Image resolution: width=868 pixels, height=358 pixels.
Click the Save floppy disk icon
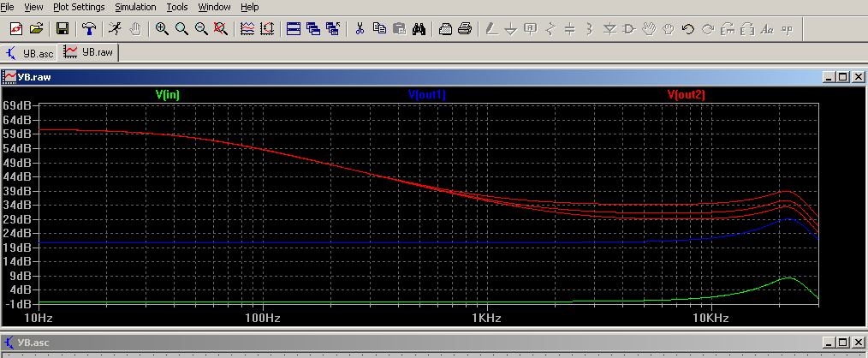[x=62, y=29]
